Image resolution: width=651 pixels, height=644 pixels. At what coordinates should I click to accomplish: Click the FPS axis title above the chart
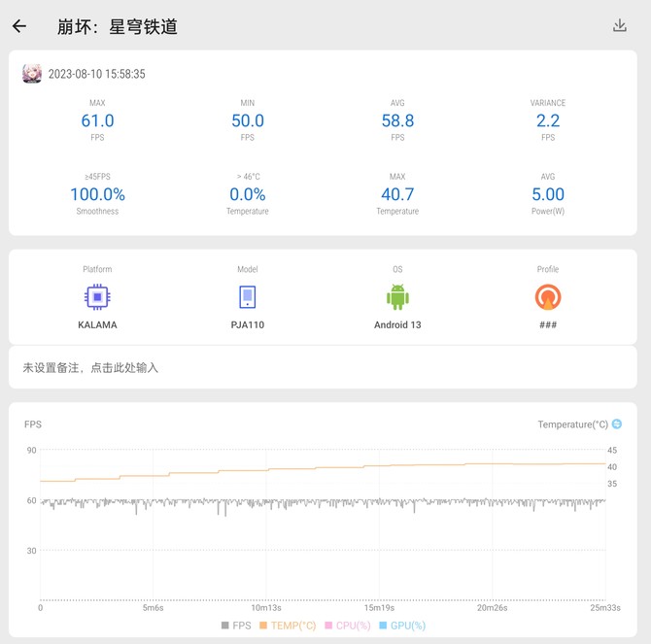[33, 424]
